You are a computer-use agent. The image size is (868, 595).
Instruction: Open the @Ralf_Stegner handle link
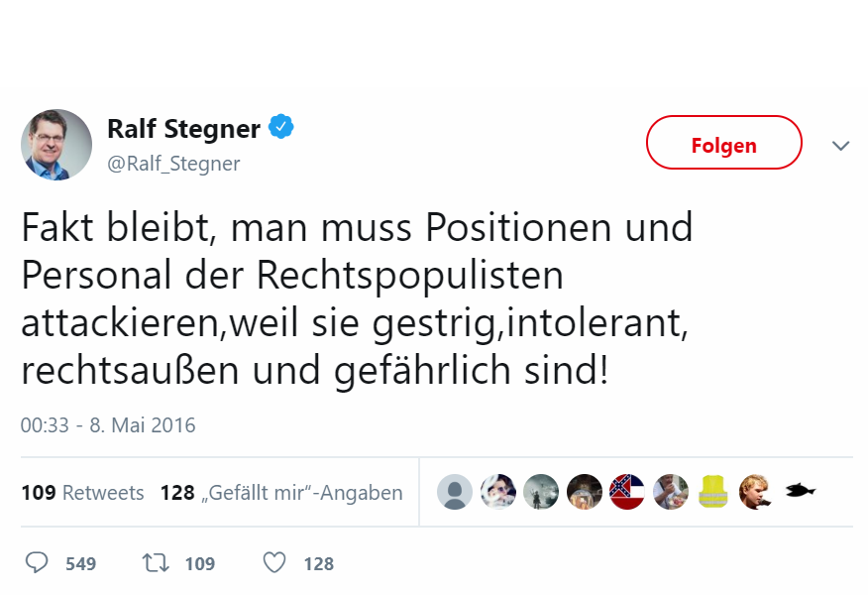click(173, 164)
